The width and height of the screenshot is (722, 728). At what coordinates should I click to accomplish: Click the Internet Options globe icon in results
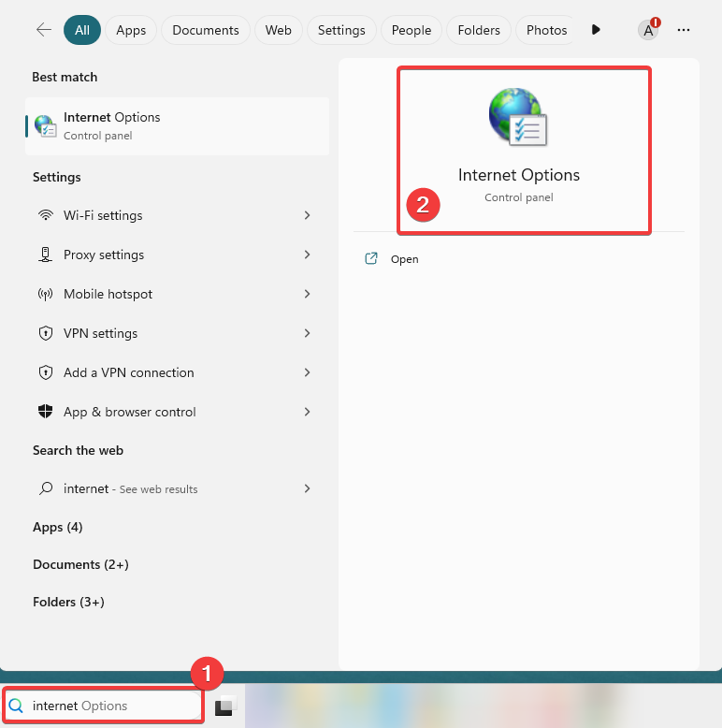pyautogui.click(x=45, y=125)
